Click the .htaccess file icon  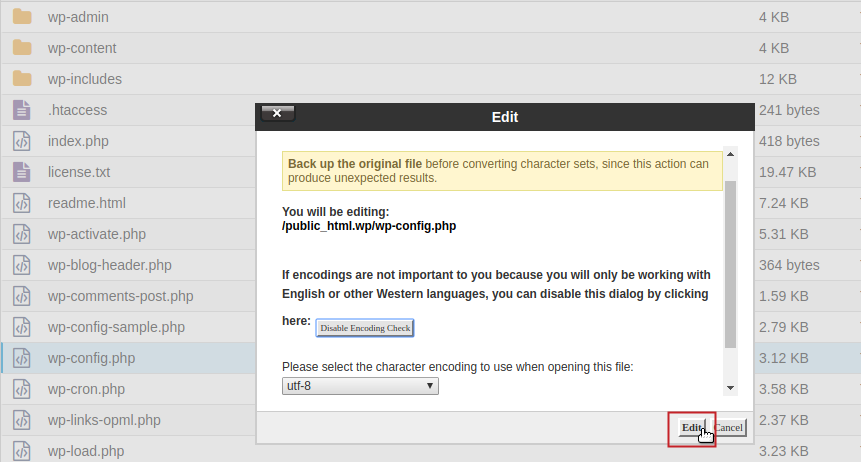coord(23,110)
